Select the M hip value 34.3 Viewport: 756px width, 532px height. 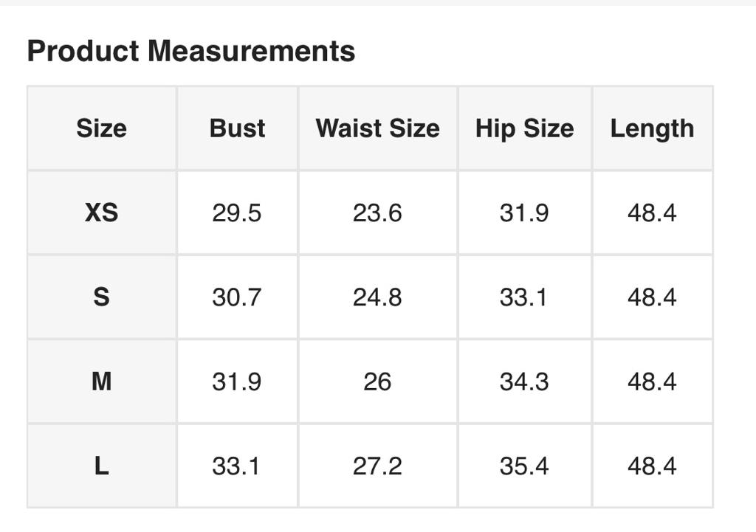pyautogui.click(x=524, y=381)
